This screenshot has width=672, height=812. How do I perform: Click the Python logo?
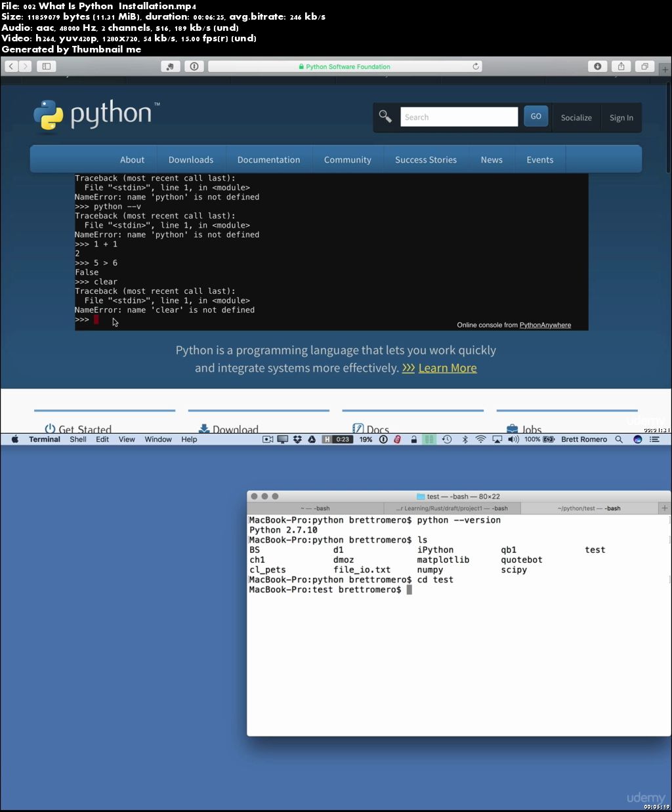click(96, 115)
